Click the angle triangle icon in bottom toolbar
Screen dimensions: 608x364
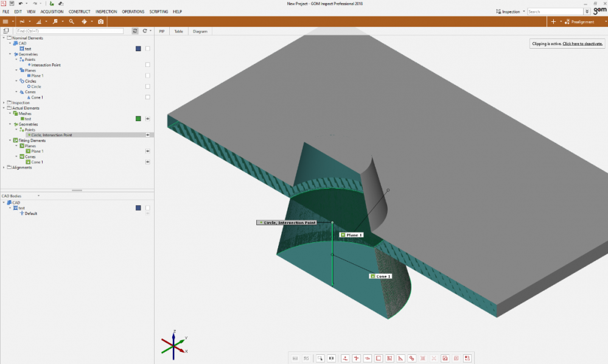(400, 358)
